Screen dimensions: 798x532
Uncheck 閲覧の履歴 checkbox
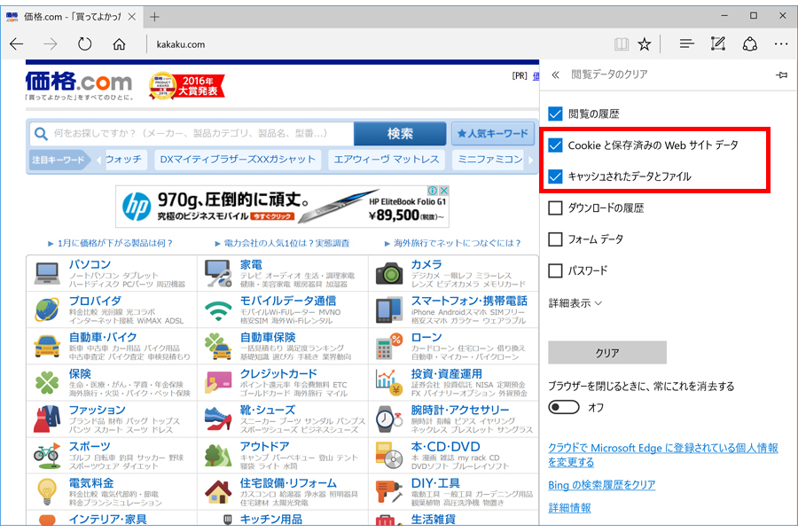555,113
